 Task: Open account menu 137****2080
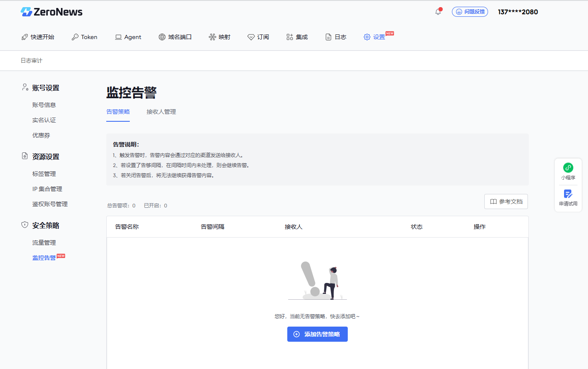click(518, 12)
